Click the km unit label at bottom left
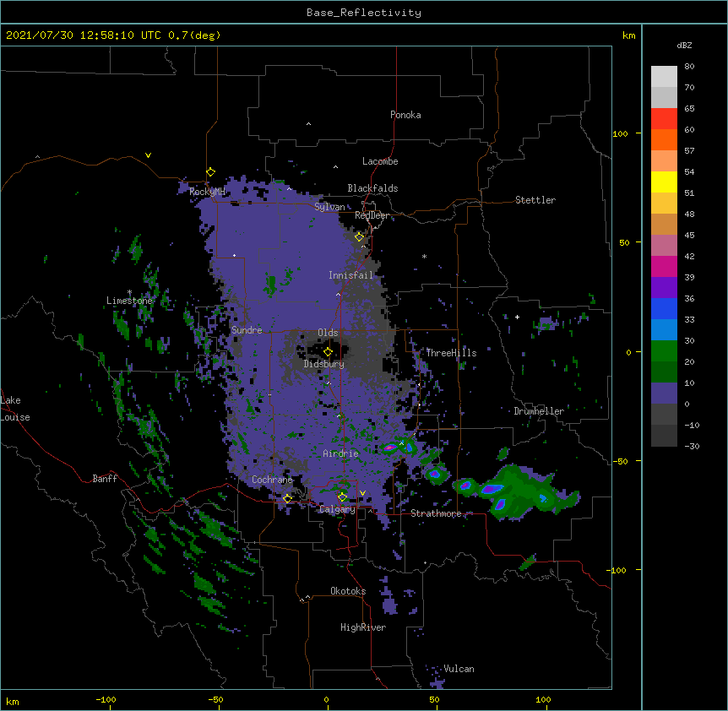The width and height of the screenshot is (728, 711). 13,701
